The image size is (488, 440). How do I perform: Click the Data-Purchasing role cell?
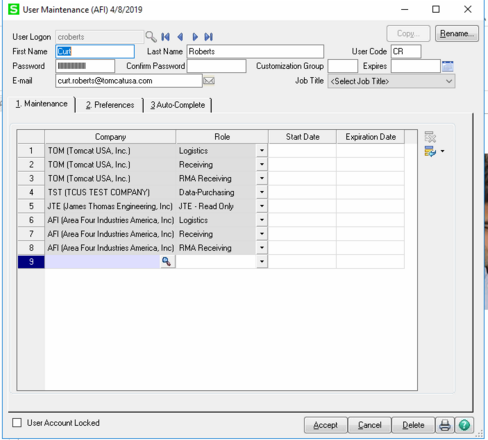click(216, 192)
